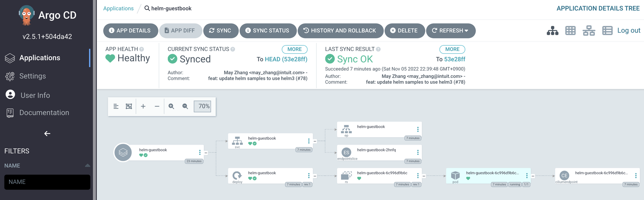
Task: Collapse children of helm-guestbook application node
Action: pyautogui.click(x=206, y=153)
